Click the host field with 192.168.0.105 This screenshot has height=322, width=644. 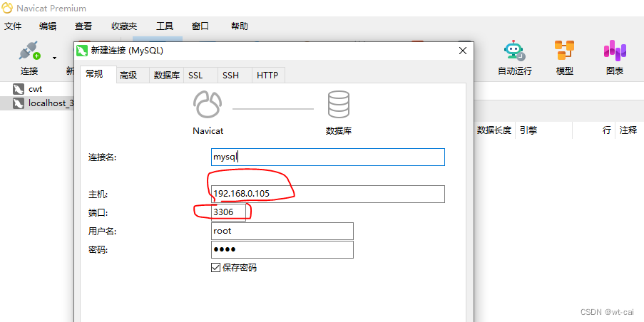pyautogui.click(x=328, y=194)
